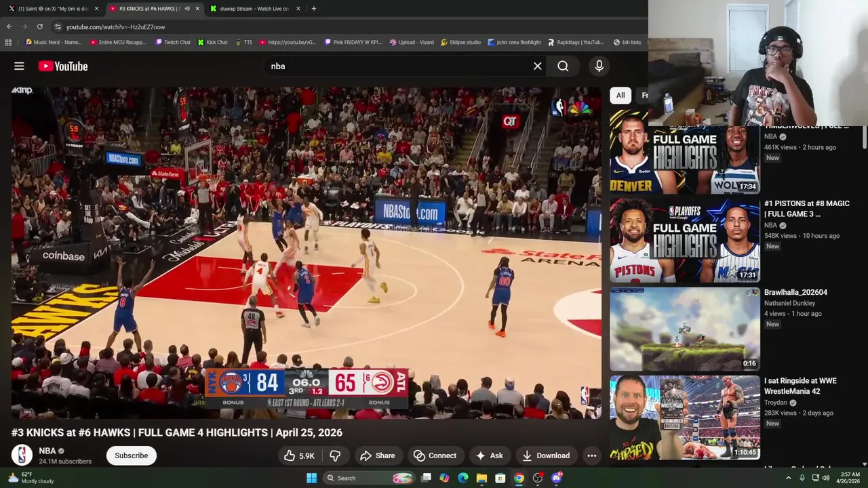Image resolution: width=868 pixels, height=488 pixels.
Task: Open the Brawlhalla_202604 video thumbnail
Action: click(x=684, y=329)
